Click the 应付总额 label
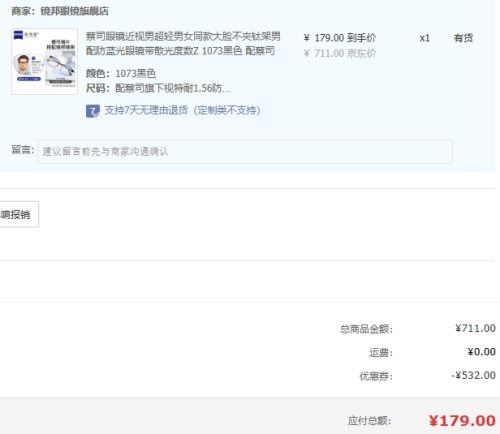This screenshot has width=500, height=434. (x=370, y=421)
